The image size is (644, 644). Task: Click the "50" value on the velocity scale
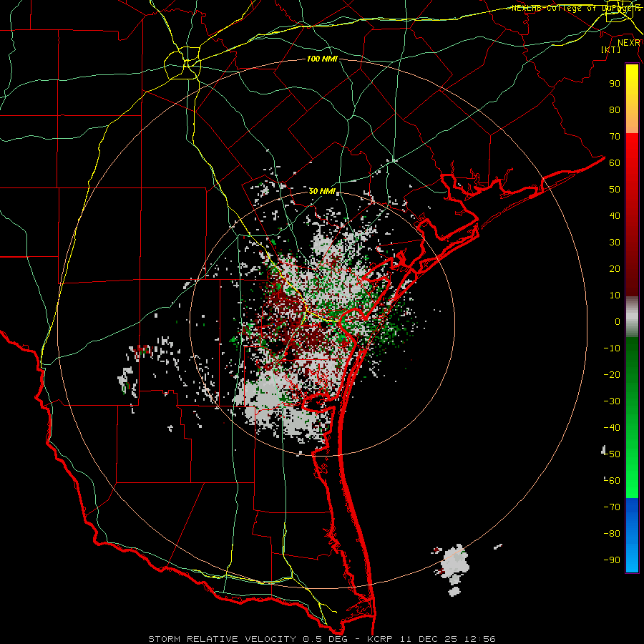point(615,190)
